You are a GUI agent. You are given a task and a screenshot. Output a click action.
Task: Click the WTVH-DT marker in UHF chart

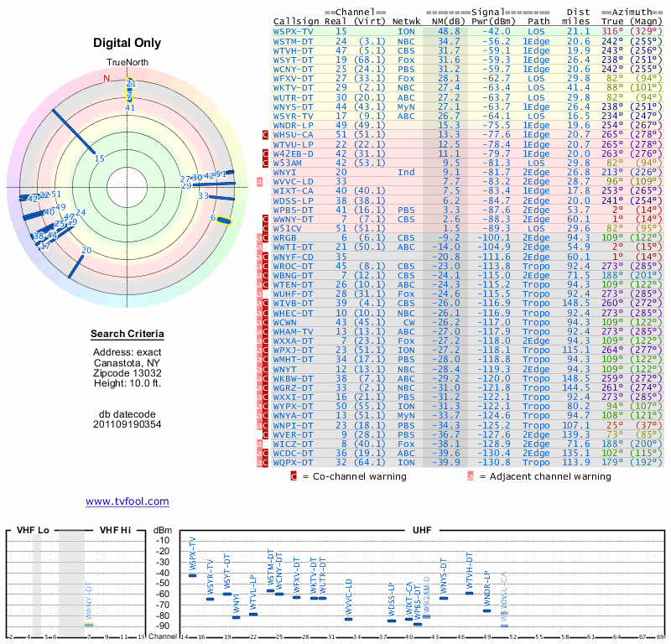[x=470, y=593]
